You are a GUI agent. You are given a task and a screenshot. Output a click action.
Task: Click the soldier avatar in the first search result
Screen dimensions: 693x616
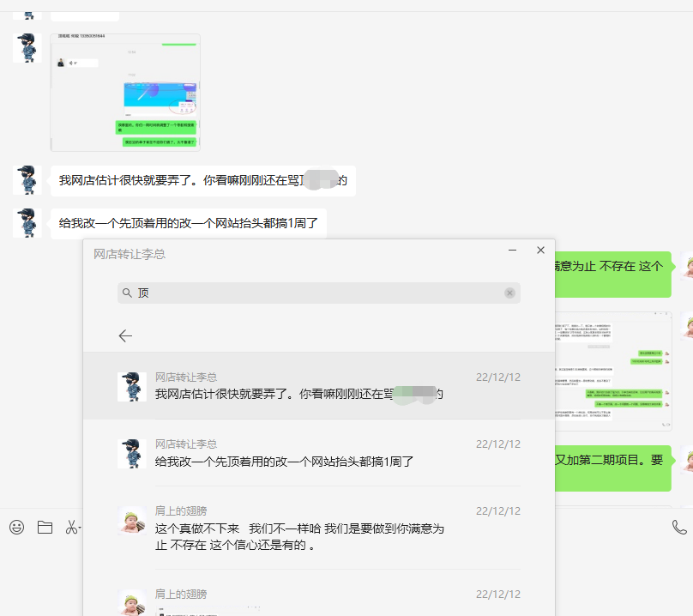coord(132,387)
